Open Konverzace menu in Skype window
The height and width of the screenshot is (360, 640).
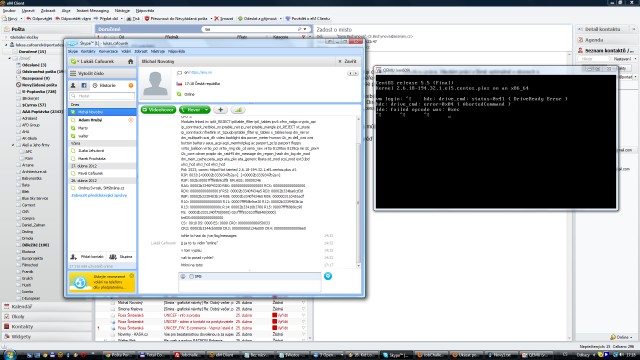[x=108, y=51]
